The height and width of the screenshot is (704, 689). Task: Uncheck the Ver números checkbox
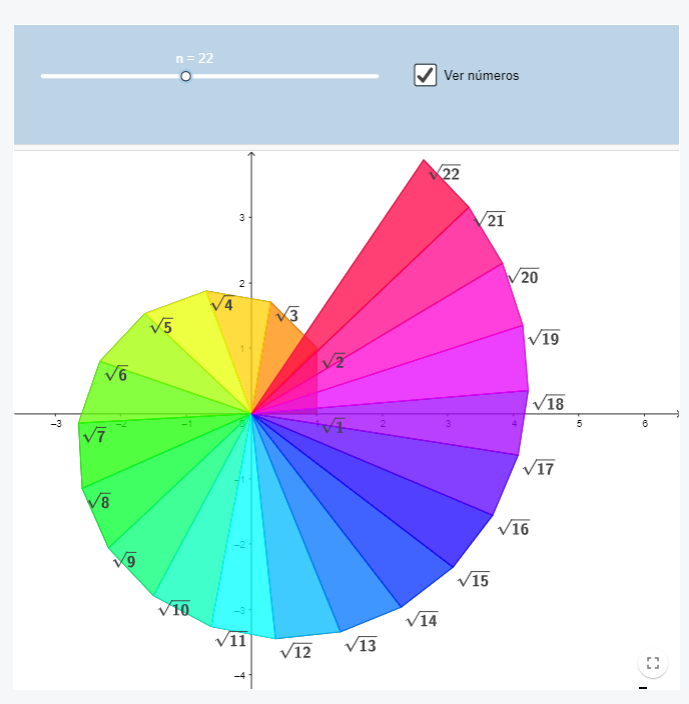pos(425,75)
